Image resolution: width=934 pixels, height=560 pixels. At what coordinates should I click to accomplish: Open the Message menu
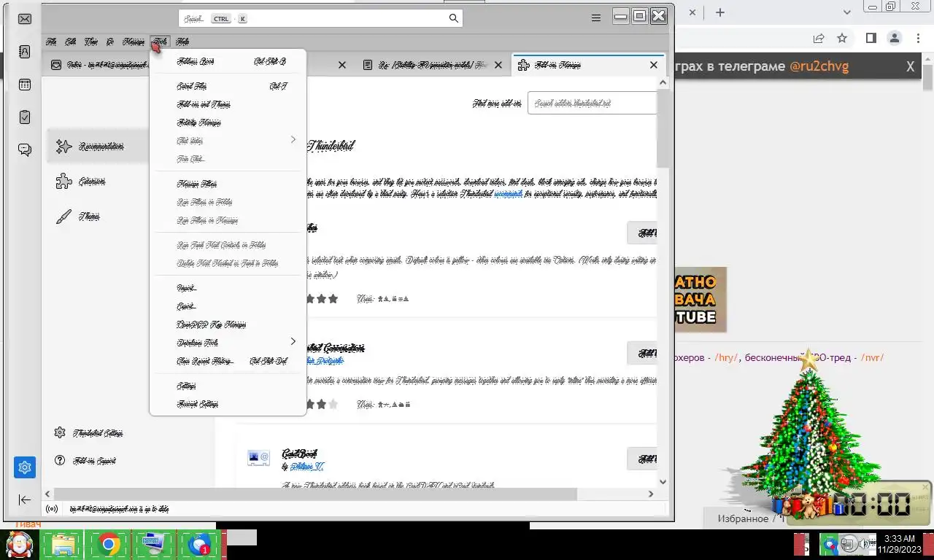(x=134, y=42)
